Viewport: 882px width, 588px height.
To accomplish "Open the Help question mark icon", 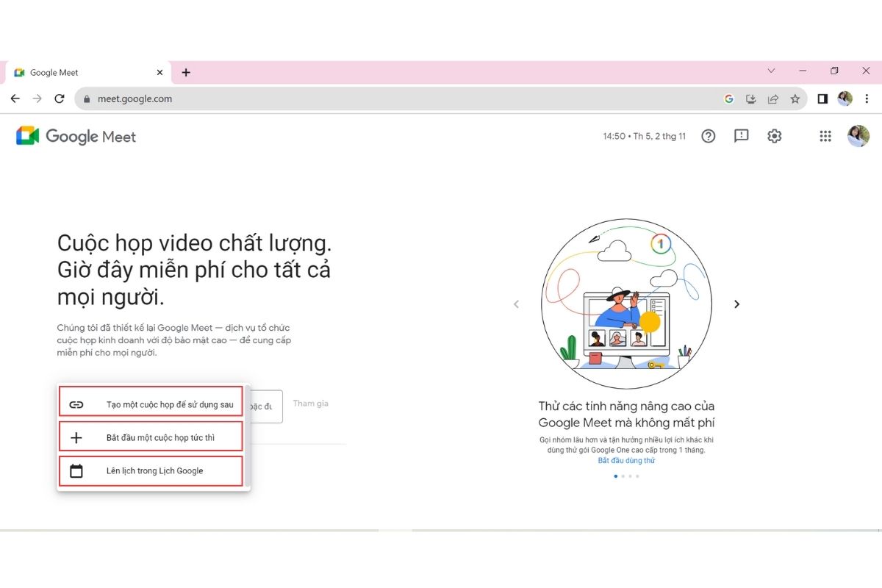I will pyautogui.click(x=708, y=136).
